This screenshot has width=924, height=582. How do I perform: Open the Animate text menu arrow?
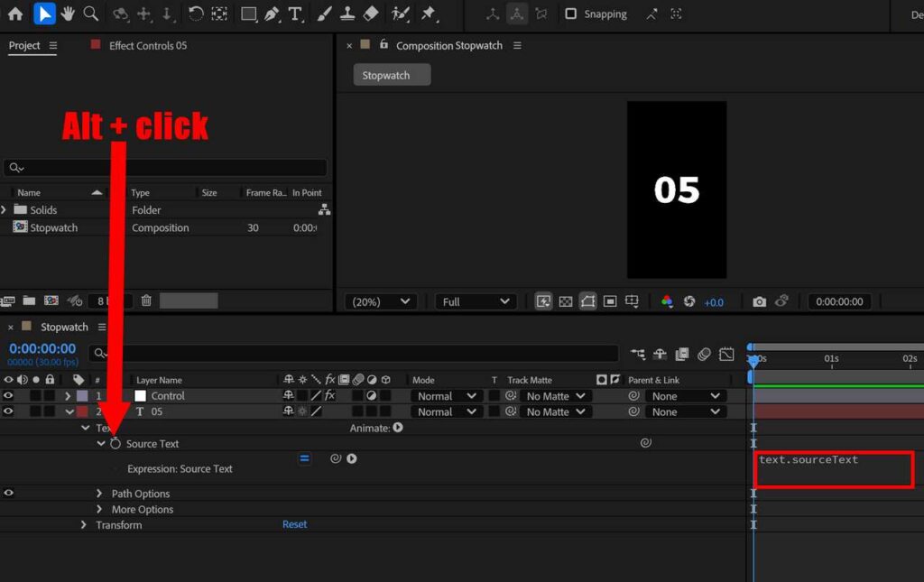pos(398,428)
